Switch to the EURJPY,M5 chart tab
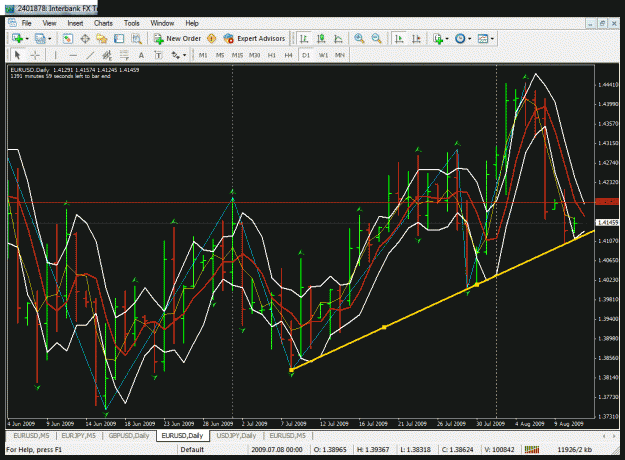Screen dimensions: 625x460 click(79, 436)
